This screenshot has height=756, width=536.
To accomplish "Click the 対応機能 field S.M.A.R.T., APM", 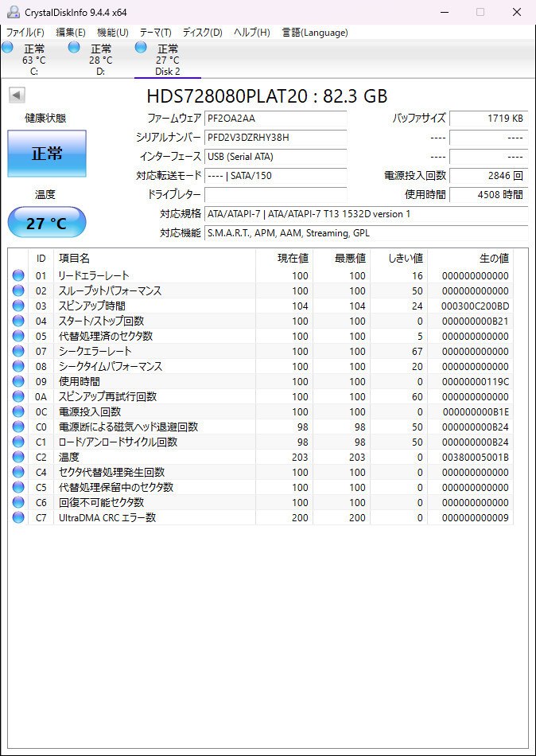I will click(367, 233).
